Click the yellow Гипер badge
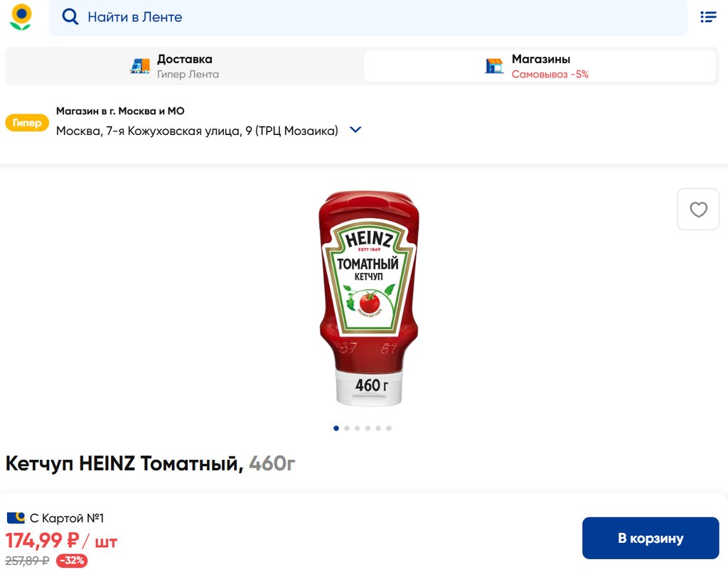Viewport: 728px width, 572px height. (27, 122)
